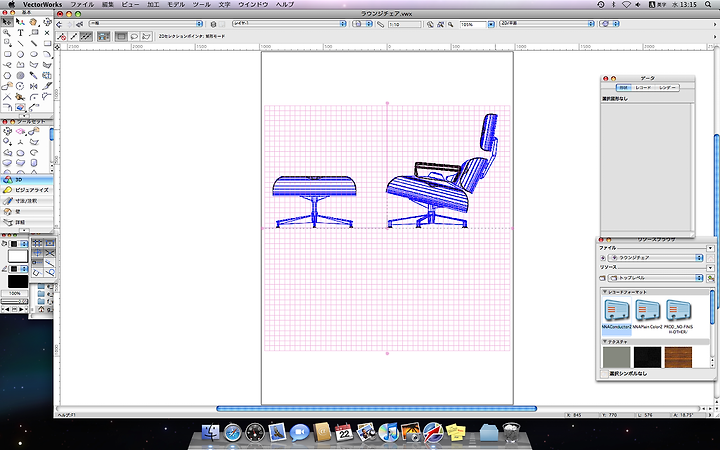
Task: Select the Locus point X tool
Action: (x=47, y=33)
